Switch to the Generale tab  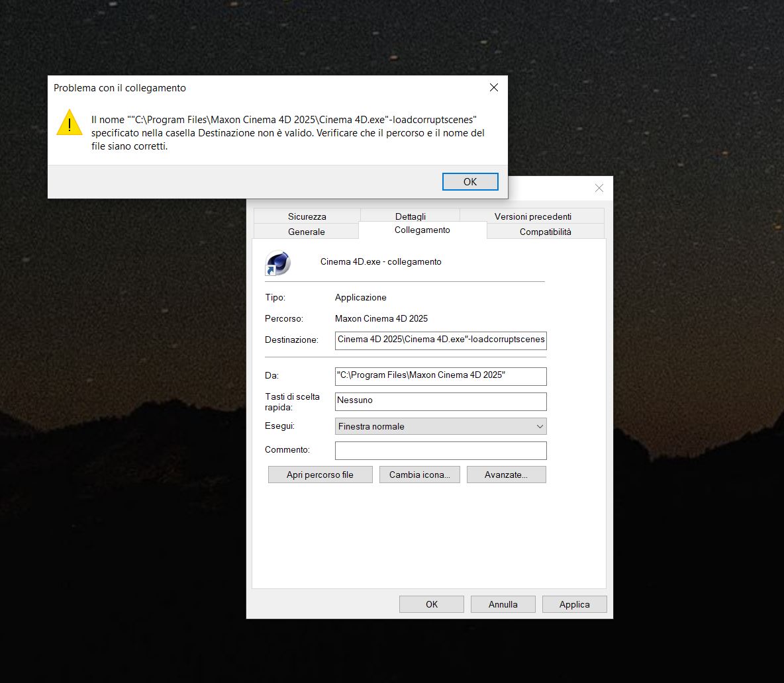click(307, 232)
